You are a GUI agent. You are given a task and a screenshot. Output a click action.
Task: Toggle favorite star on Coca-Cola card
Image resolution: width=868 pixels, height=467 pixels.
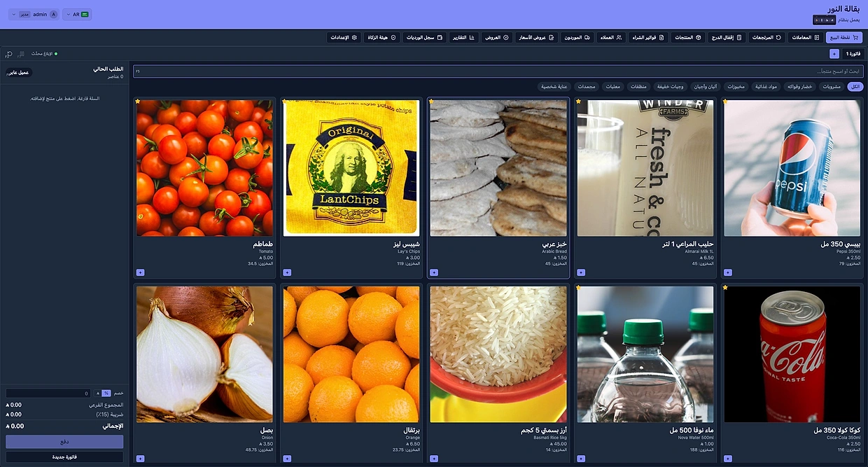[726, 287]
